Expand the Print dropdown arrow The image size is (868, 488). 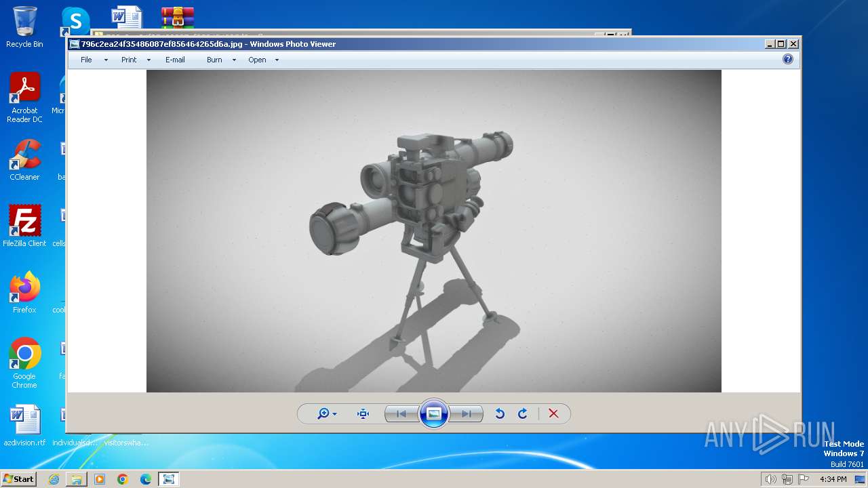pos(149,60)
